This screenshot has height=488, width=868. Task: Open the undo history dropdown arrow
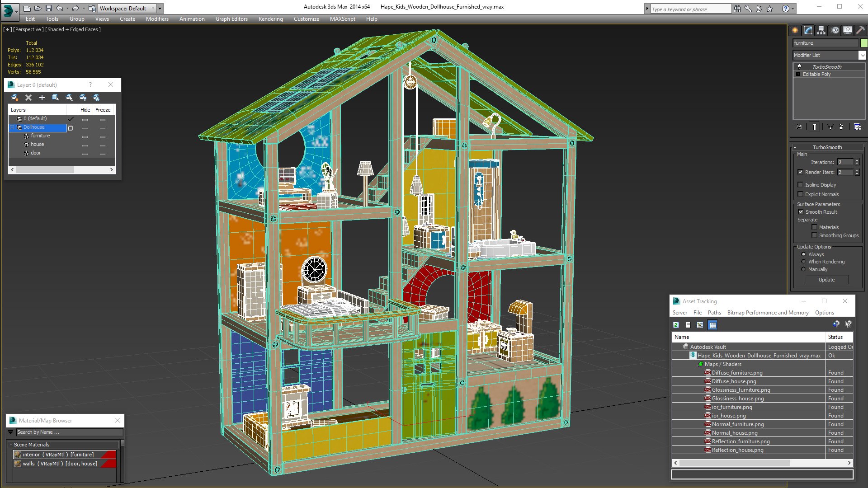click(67, 8)
